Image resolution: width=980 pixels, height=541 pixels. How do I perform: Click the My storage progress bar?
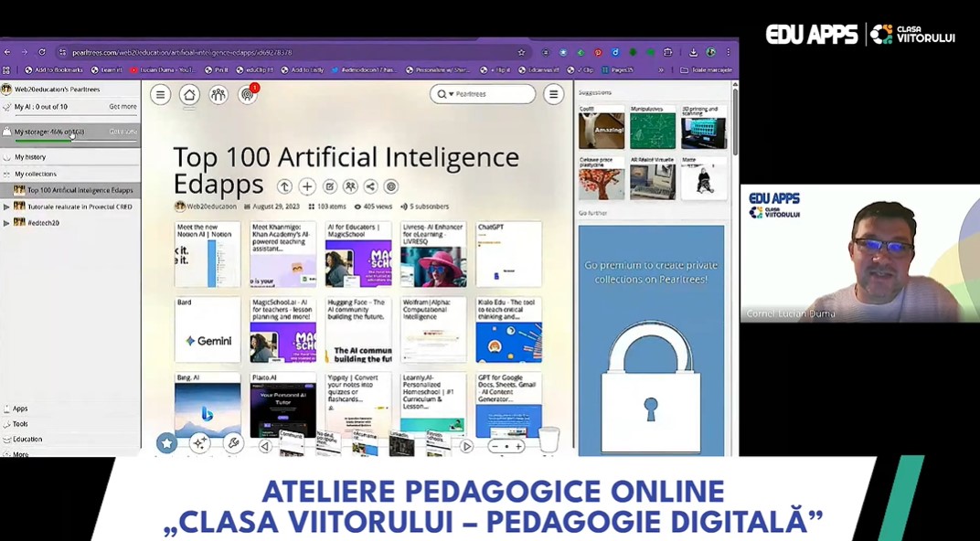point(76,140)
